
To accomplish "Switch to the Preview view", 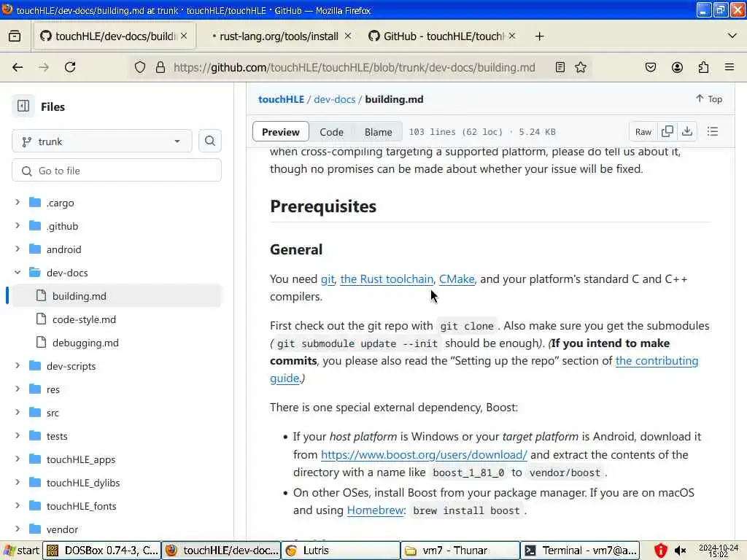I will (281, 132).
